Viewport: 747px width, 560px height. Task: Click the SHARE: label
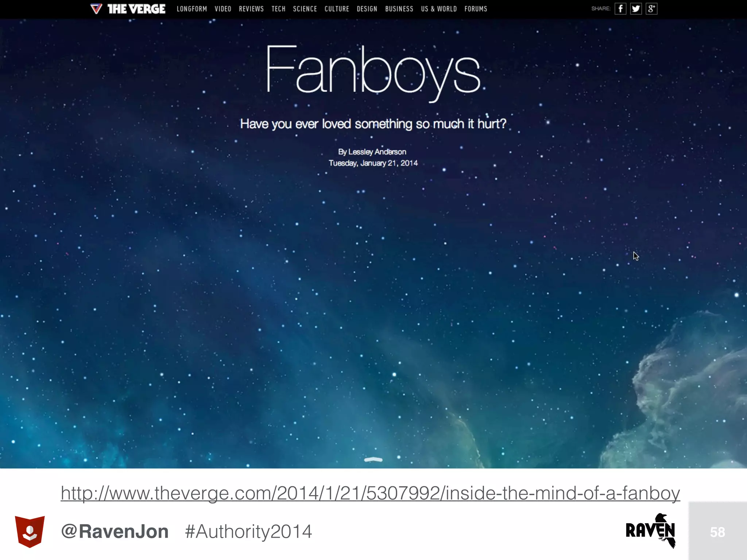click(601, 9)
